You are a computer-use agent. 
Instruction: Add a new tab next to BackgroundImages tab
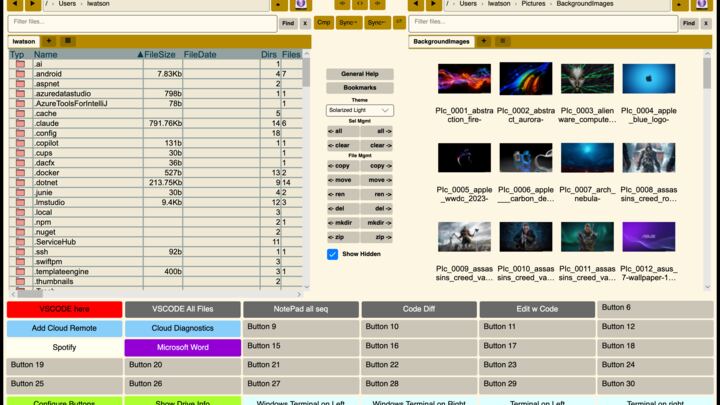pyautogui.click(x=484, y=41)
